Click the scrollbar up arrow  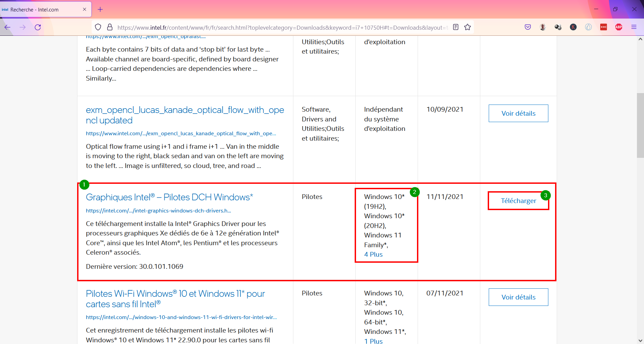[640, 39]
